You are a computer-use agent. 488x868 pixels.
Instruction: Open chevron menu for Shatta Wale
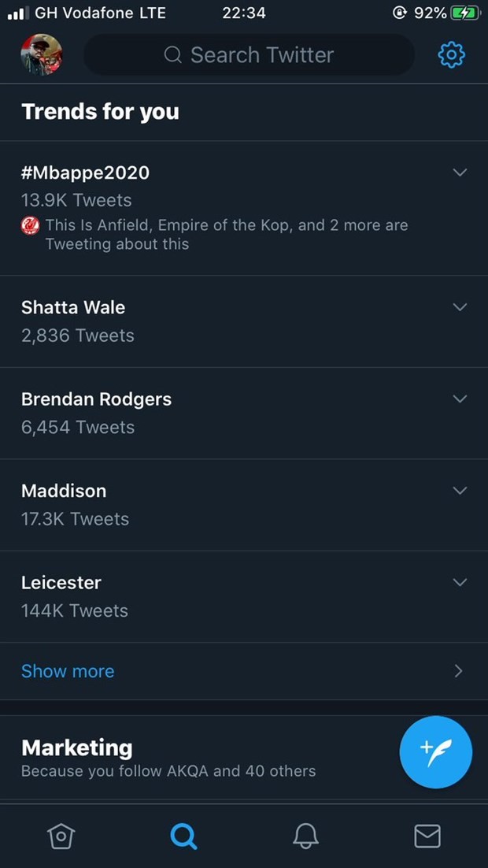point(460,307)
